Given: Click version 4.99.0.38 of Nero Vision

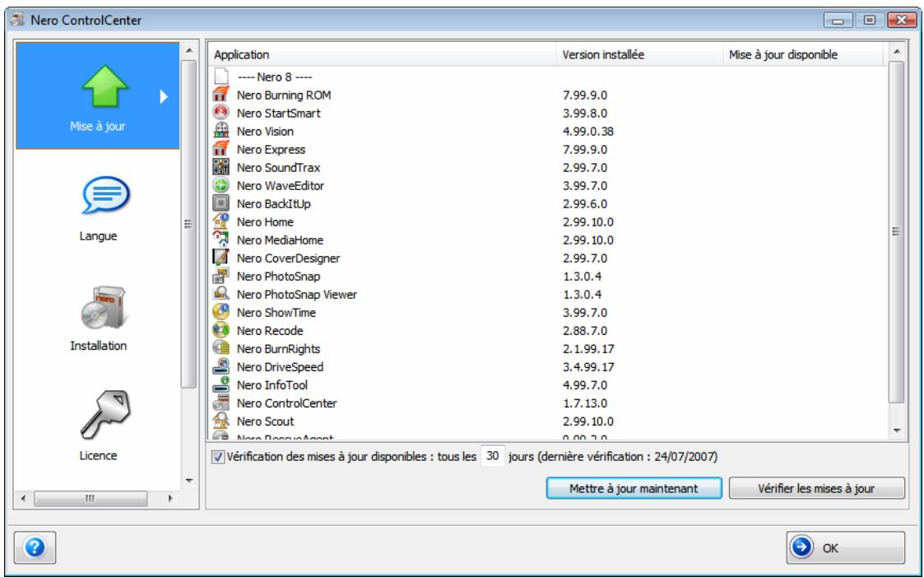Looking at the screenshot, I should 588,132.
